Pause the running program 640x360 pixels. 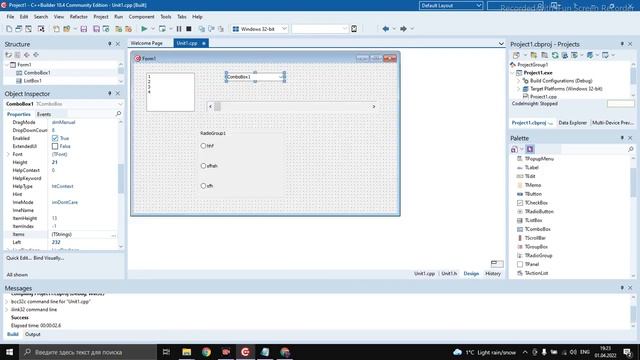(179, 29)
